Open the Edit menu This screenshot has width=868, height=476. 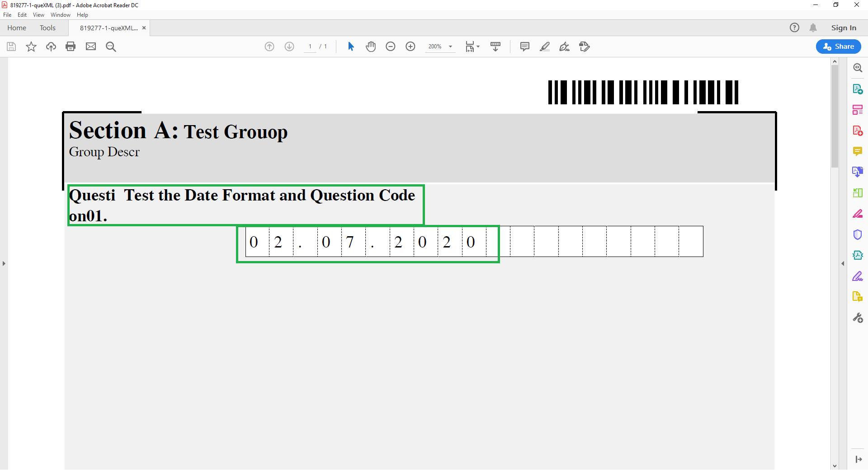(x=22, y=15)
